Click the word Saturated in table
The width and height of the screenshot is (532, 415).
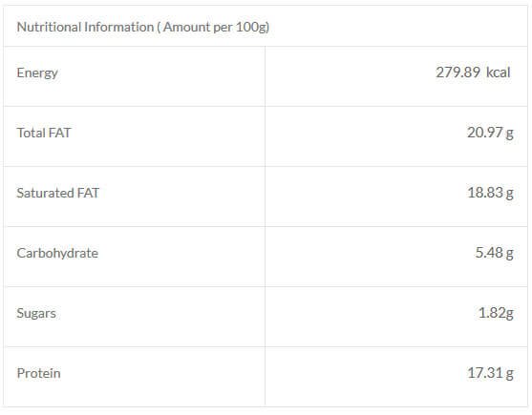coord(45,193)
